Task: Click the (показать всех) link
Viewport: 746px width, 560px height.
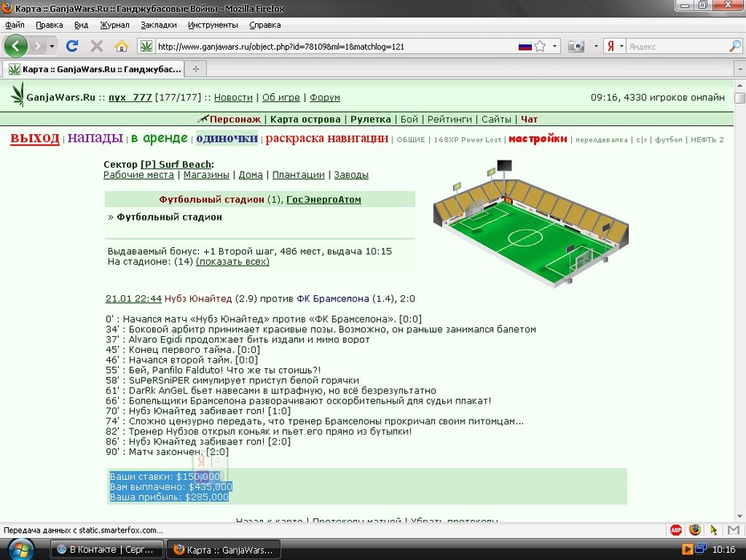Action: 233,262
